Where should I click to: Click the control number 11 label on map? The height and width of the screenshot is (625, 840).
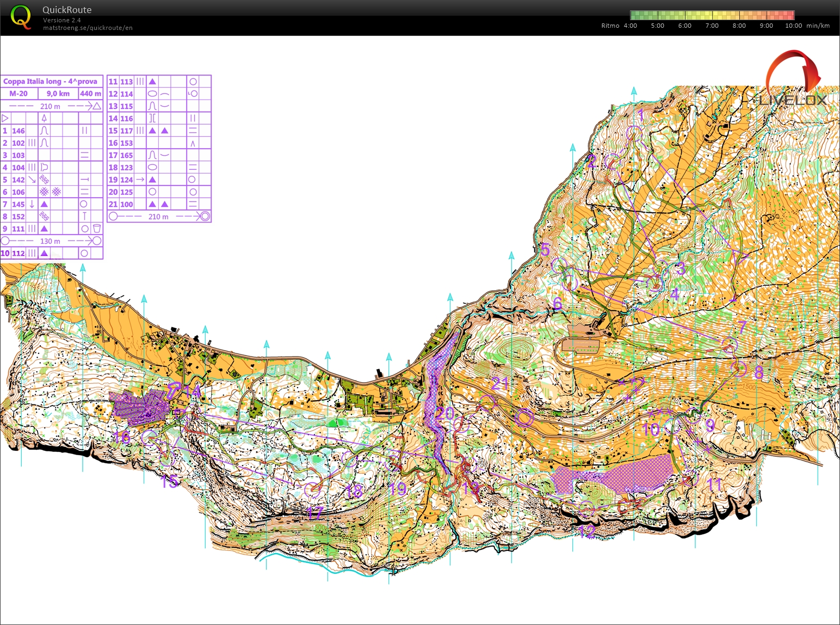[714, 484]
